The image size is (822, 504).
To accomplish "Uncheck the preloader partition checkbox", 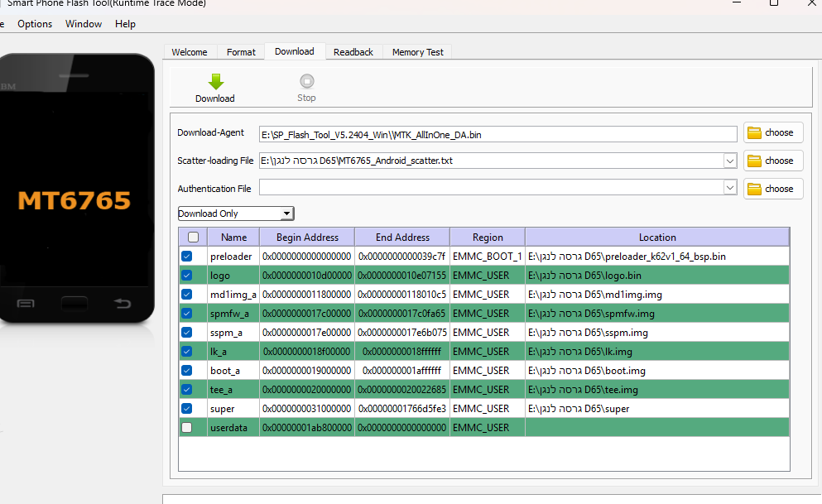I will [x=187, y=257].
